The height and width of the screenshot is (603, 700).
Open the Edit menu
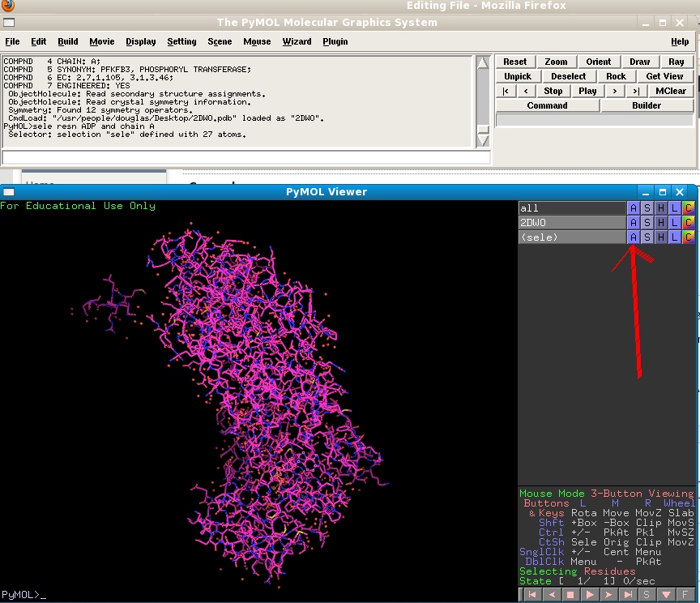pos(38,41)
